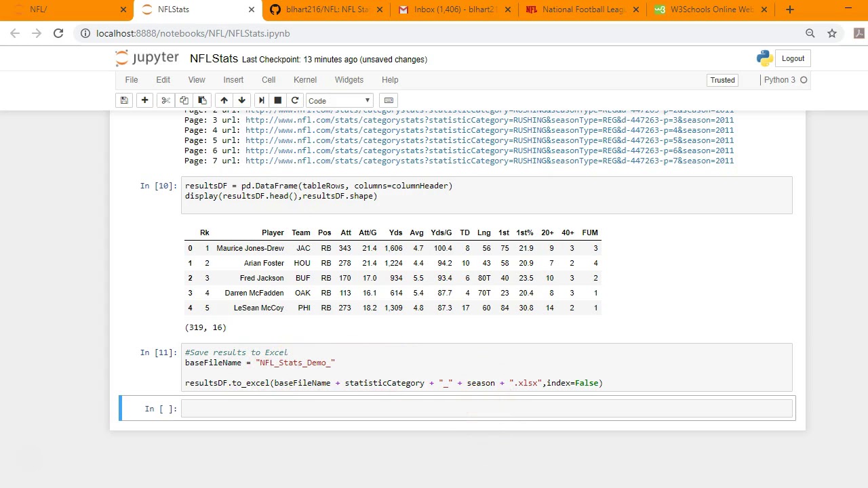Viewport: 868px width, 488px height.
Task: Open the Page 7 rushing stats URL
Action: 490,161
